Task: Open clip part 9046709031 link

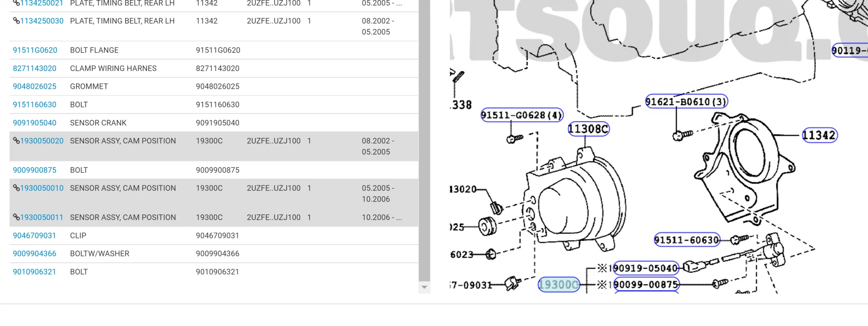Action: (x=34, y=236)
